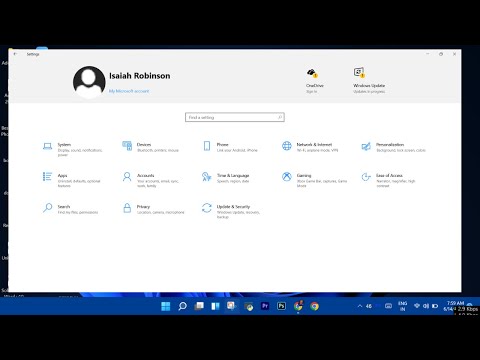
Task: Open the System settings category
Action: (73, 149)
